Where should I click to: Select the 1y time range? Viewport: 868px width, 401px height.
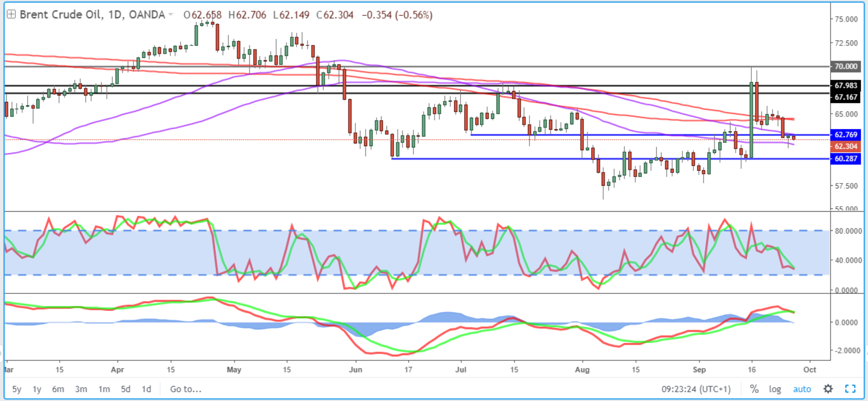pyautogui.click(x=37, y=389)
